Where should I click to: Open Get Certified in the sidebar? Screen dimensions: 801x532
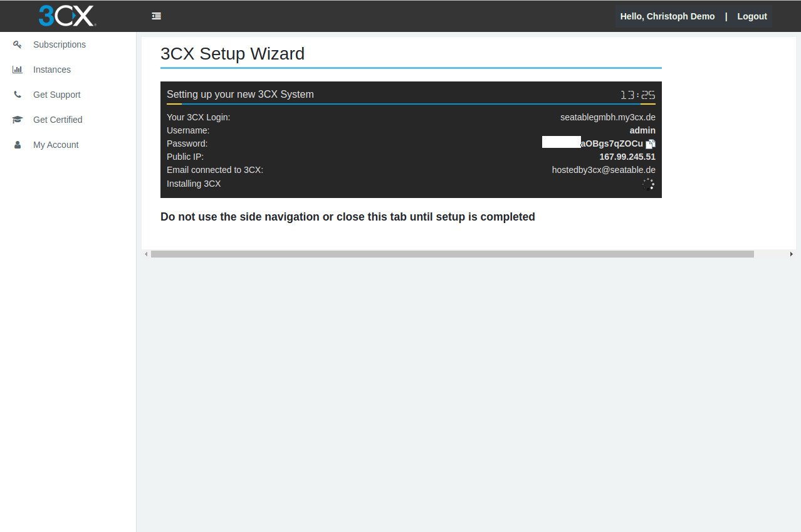tap(58, 120)
